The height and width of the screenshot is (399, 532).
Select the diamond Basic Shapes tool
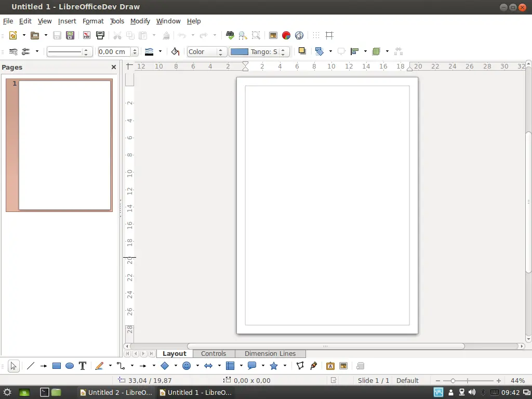[x=165, y=366]
